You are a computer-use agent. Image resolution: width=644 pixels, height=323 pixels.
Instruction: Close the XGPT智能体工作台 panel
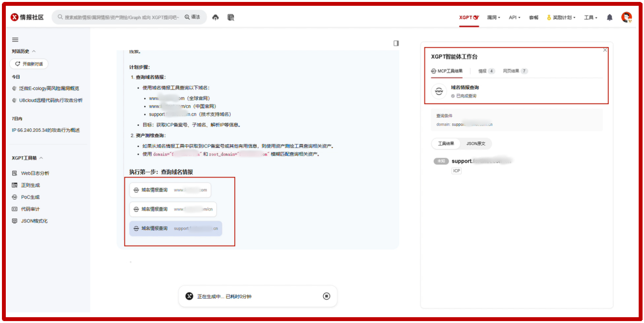point(605,50)
